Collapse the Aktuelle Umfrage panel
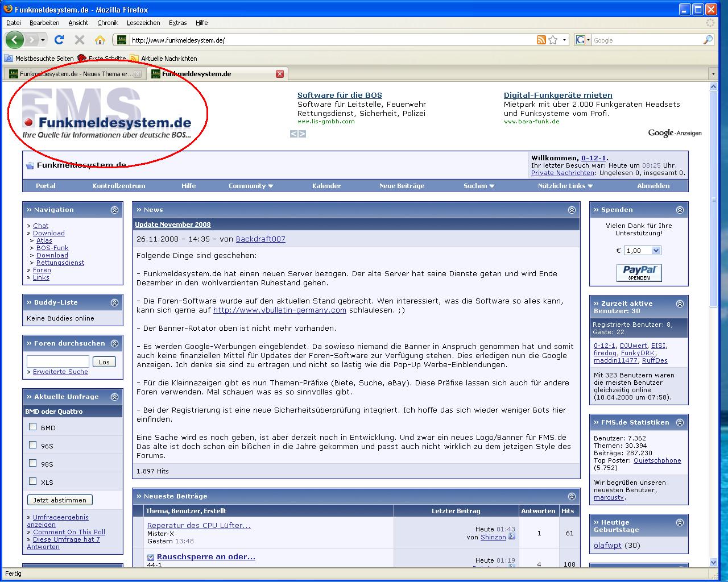Viewport: 728px width, 582px height. tap(114, 397)
